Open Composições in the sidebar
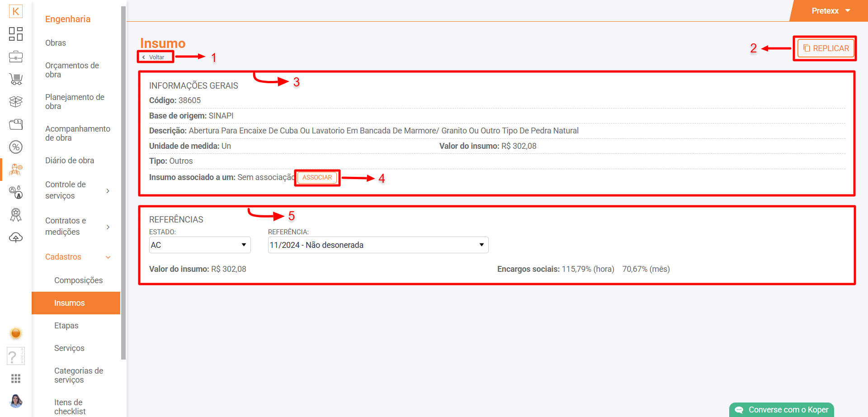Screen dimensions: 868x417 click(x=78, y=280)
